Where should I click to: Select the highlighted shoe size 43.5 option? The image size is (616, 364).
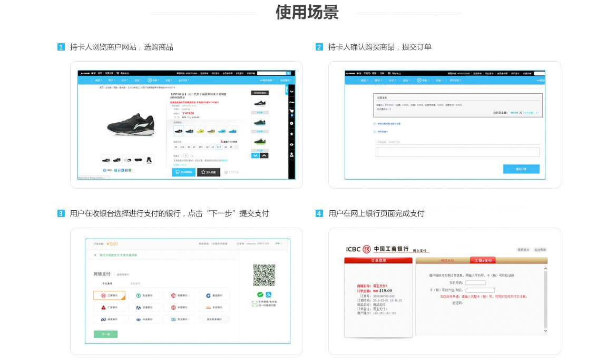(219, 147)
